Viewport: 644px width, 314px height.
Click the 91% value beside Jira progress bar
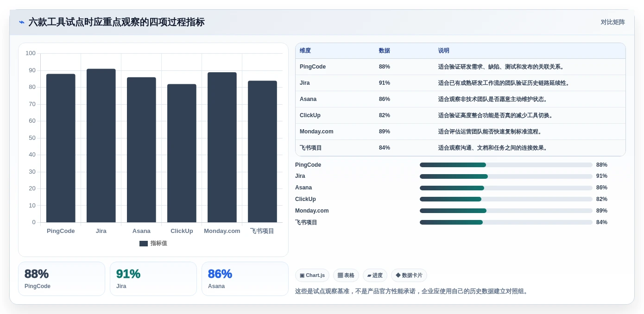pos(602,176)
